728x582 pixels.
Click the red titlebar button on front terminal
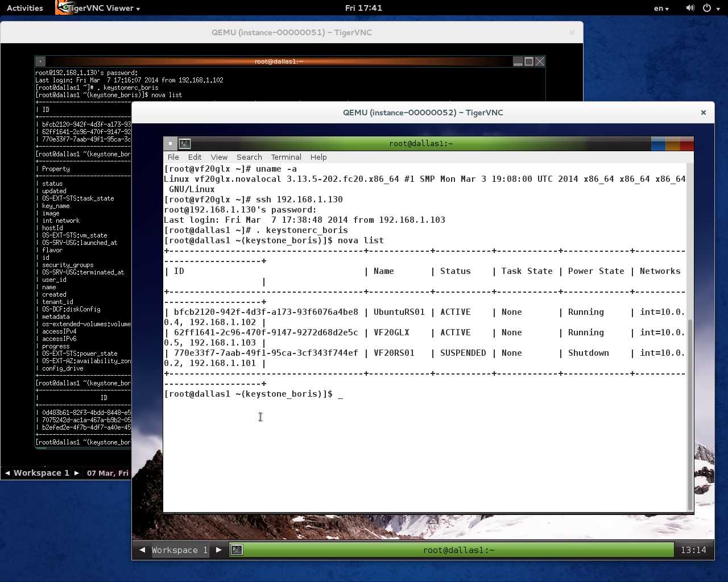[686, 143]
